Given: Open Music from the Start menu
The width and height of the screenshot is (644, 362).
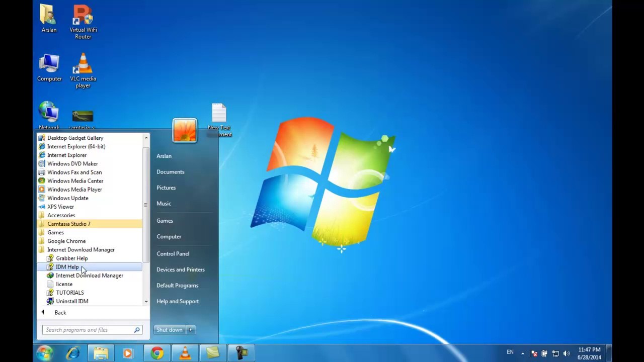Looking at the screenshot, I should pyautogui.click(x=164, y=204).
